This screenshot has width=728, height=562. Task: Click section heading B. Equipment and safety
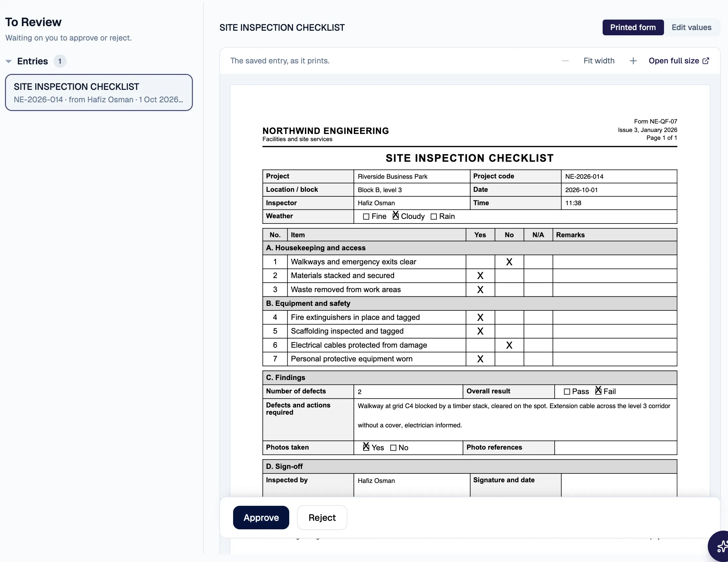(308, 304)
